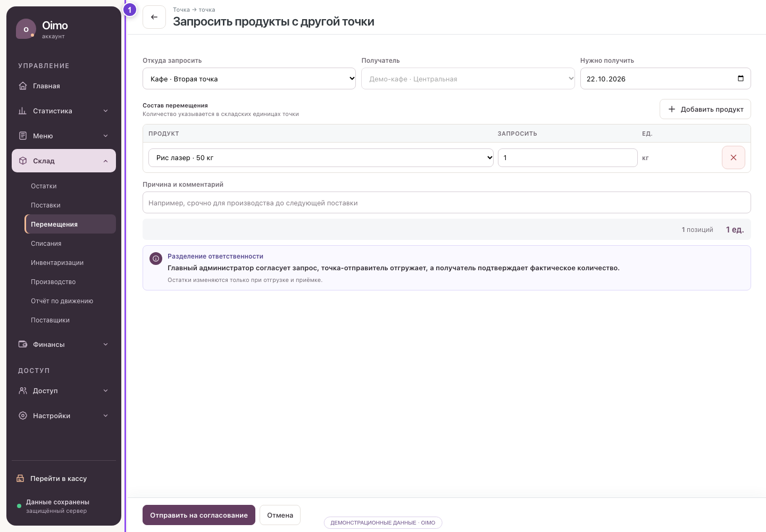Viewport: 766px width, 532px height.
Task: Open the Рис лазер product dropdown
Action: pyautogui.click(x=321, y=157)
